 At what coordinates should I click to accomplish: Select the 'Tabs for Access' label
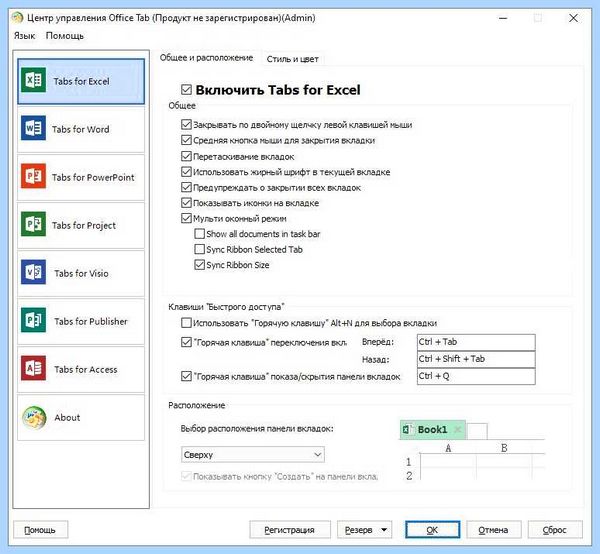(x=86, y=369)
